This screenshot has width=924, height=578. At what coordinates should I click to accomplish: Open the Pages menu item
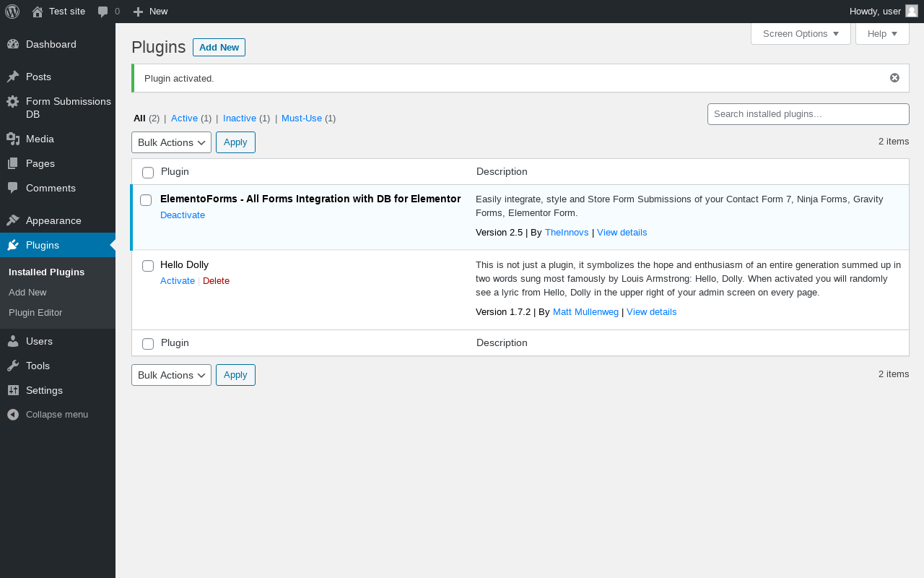click(x=58, y=163)
